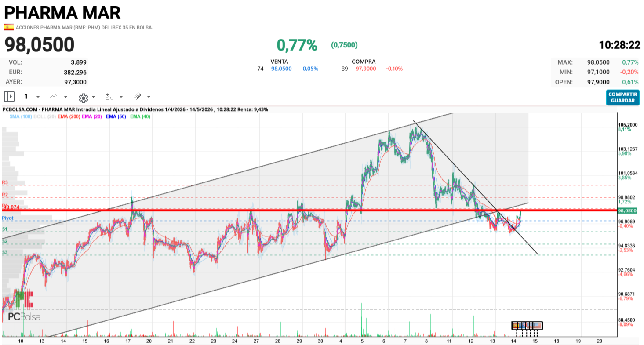This screenshot has width=644, height=345.
Task: Click the add indicator icon
Action: coord(110,97)
